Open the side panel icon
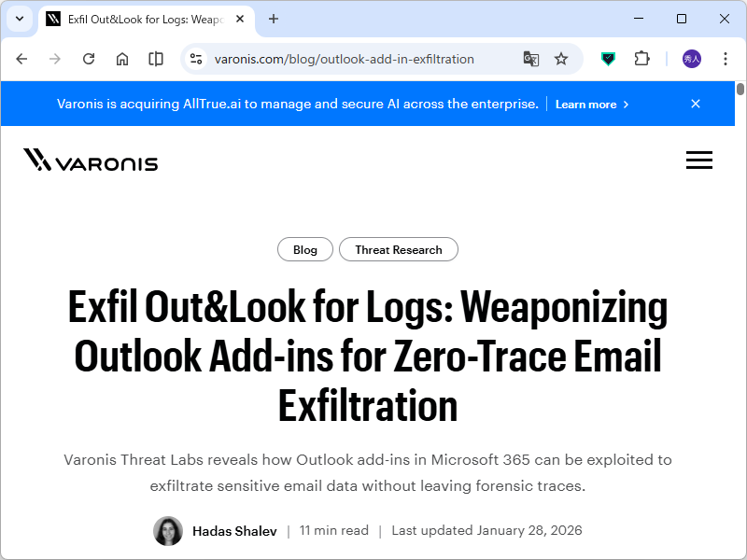Image resolution: width=747 pixels, height=560 pixels. [x=155, y=58]
